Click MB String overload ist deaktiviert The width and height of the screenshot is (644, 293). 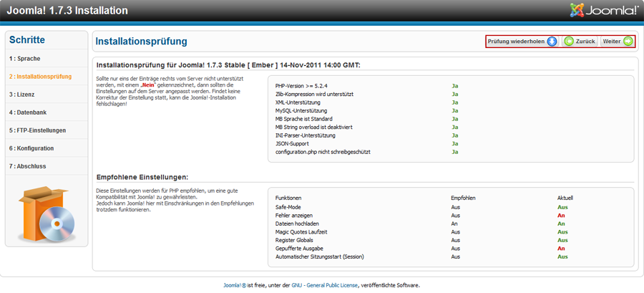coord(314,127)
